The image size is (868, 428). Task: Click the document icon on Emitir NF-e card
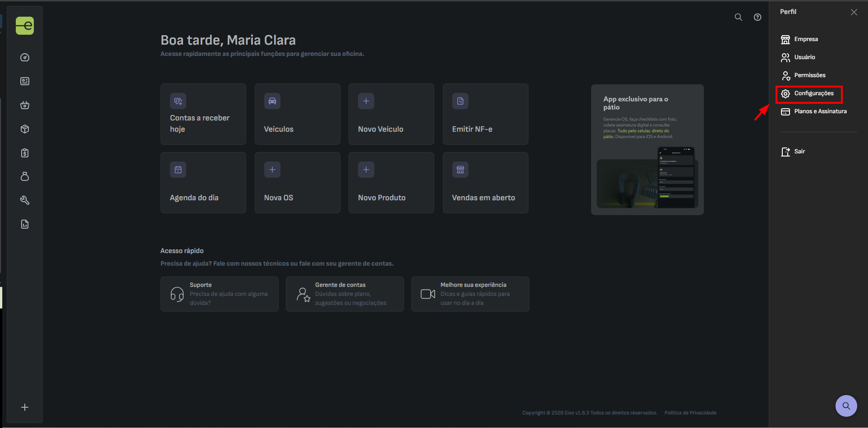point(460,101)
